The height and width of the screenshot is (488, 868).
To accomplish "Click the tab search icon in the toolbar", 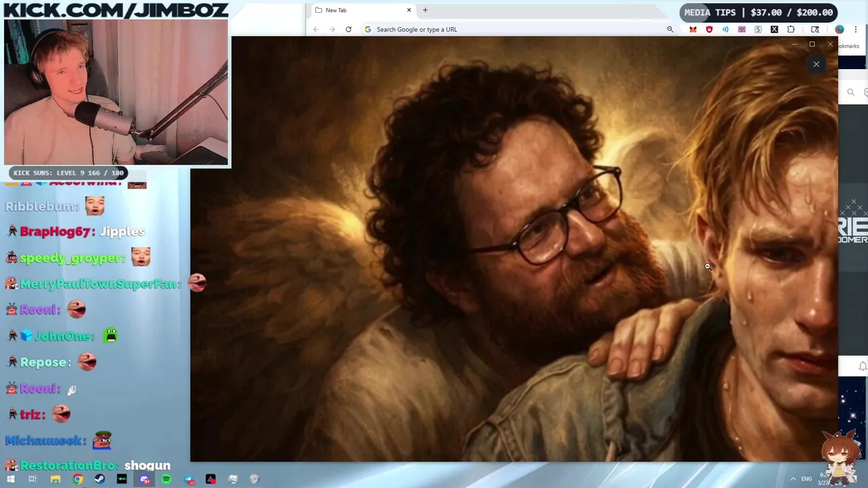I will [815, 29].
